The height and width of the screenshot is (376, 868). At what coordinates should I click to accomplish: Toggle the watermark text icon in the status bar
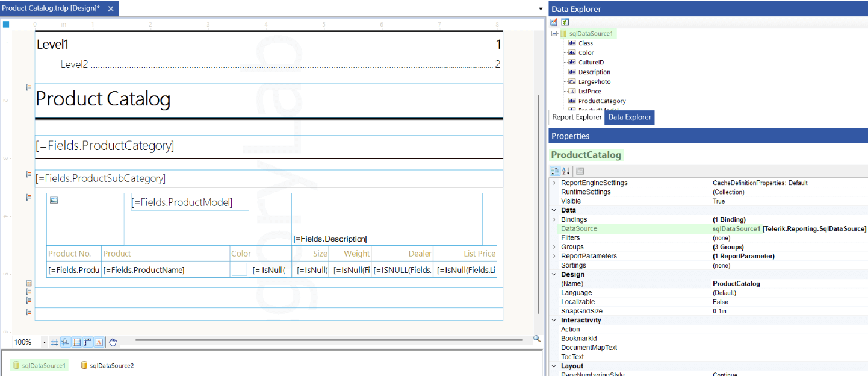99,342
